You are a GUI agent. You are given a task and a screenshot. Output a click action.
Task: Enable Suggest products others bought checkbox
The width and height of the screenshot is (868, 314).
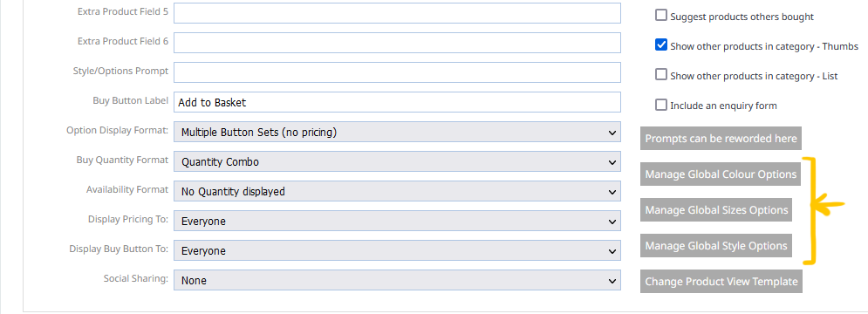tap(661, 16)
